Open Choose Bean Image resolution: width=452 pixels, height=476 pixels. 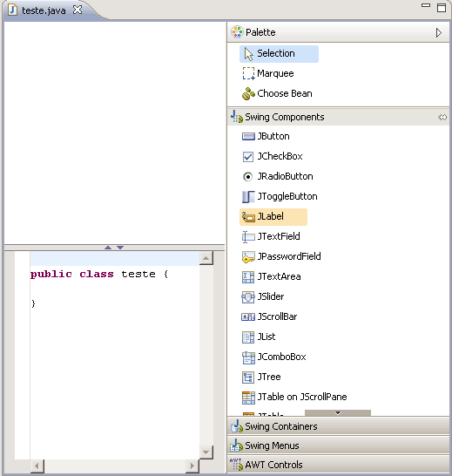click(277, 93)
